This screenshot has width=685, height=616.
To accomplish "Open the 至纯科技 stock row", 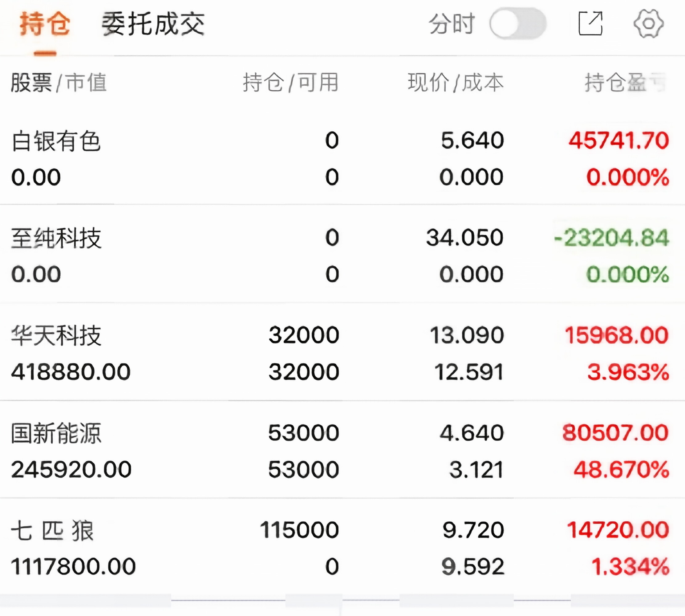I will (x=56, y=238).
